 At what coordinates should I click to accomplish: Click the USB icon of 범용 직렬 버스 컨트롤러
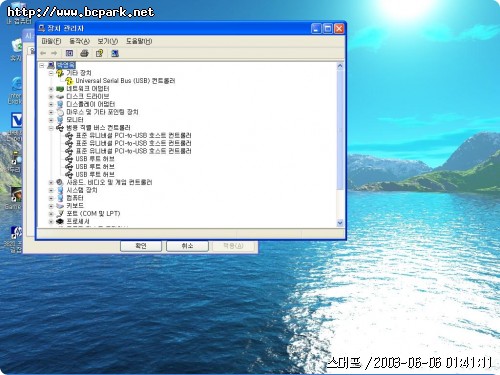[60, 128]
